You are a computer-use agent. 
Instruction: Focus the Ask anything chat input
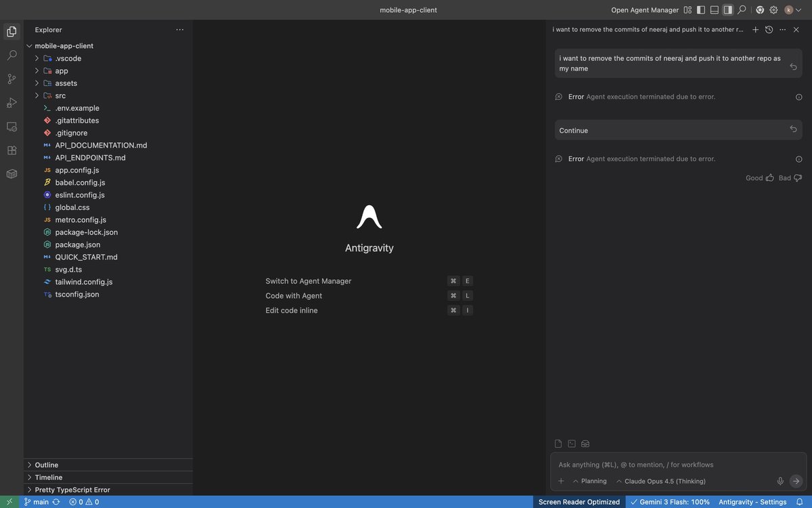click(x=678, y=465)
